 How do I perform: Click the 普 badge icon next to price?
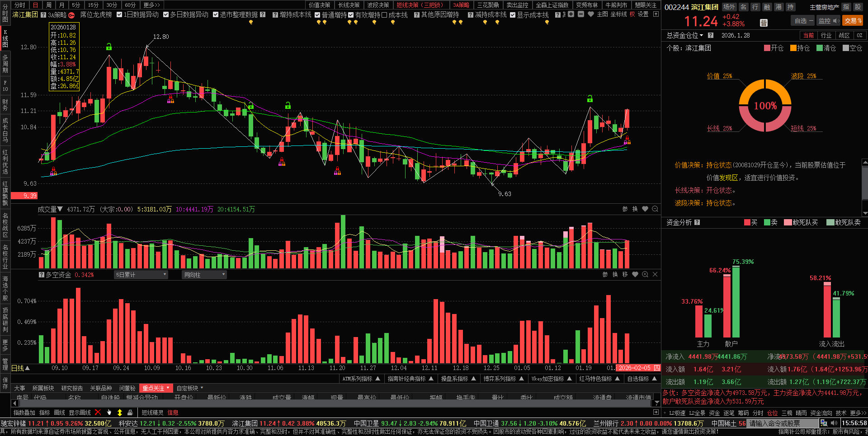click(x=764, y=23)
